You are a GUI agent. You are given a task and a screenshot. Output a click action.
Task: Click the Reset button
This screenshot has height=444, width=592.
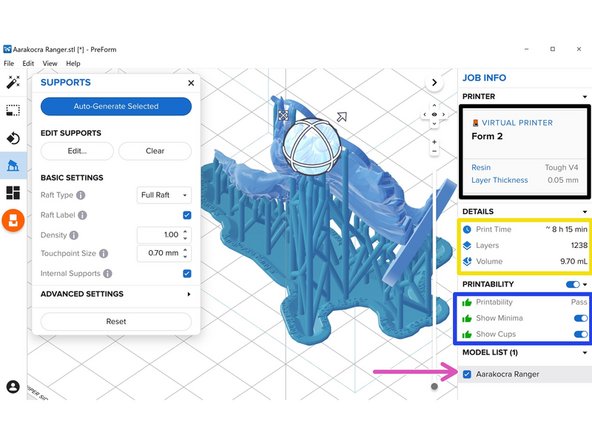[x=116, y=322]
